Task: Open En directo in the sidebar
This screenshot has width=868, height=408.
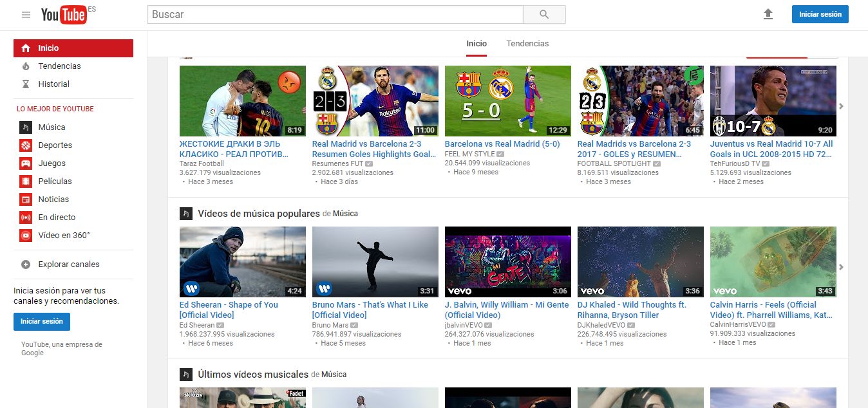Action: pyautogui.click(x=57, y=218)
